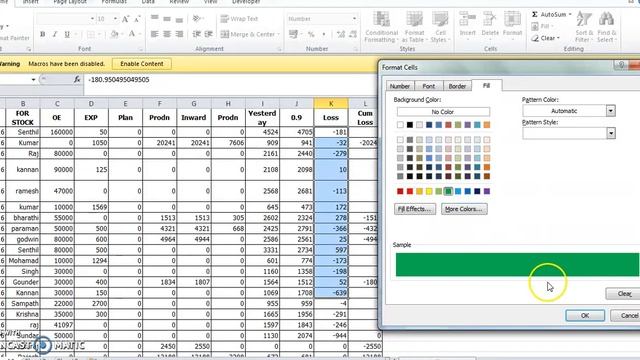The image size is (640, 360).
Task: Click the Fill Color bucket icon
Action: [x=115, y=34]
